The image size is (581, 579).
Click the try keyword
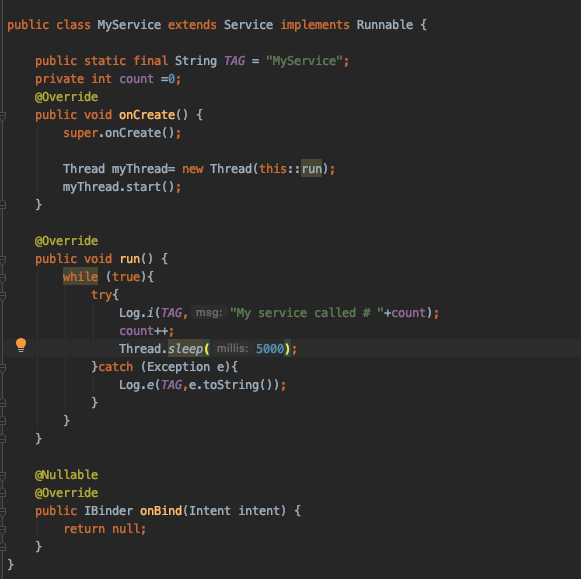pyautogui.click(x=102, y=295)
